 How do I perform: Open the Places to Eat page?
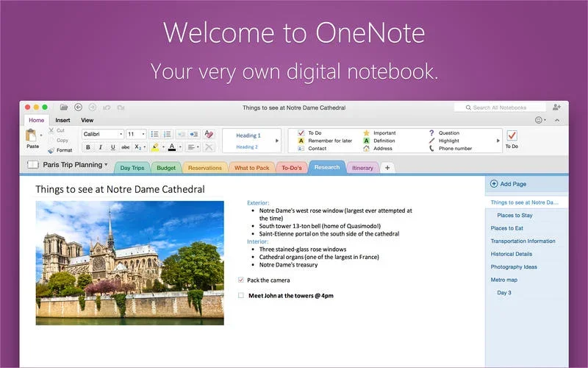[x=506, y=228]
